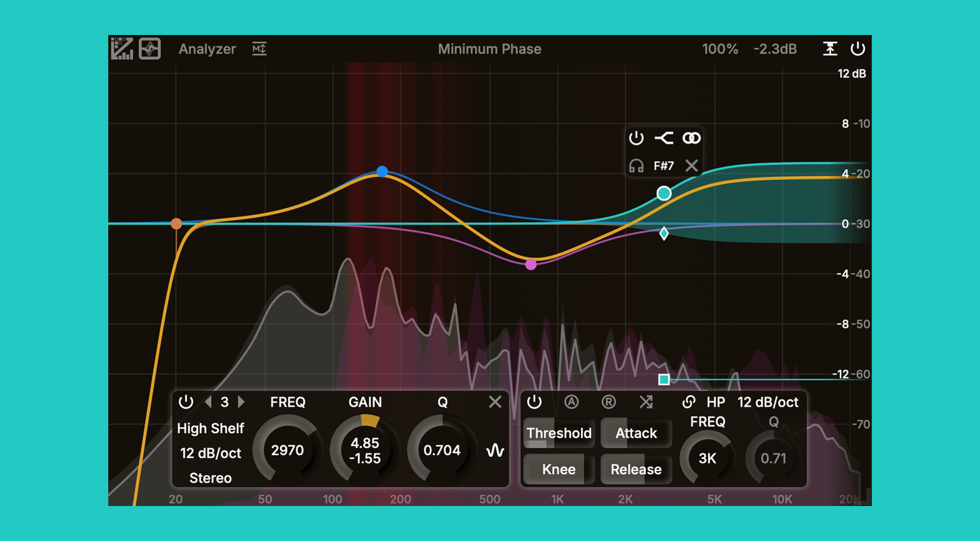Click the GAIN knob showing 4.85

365,451
